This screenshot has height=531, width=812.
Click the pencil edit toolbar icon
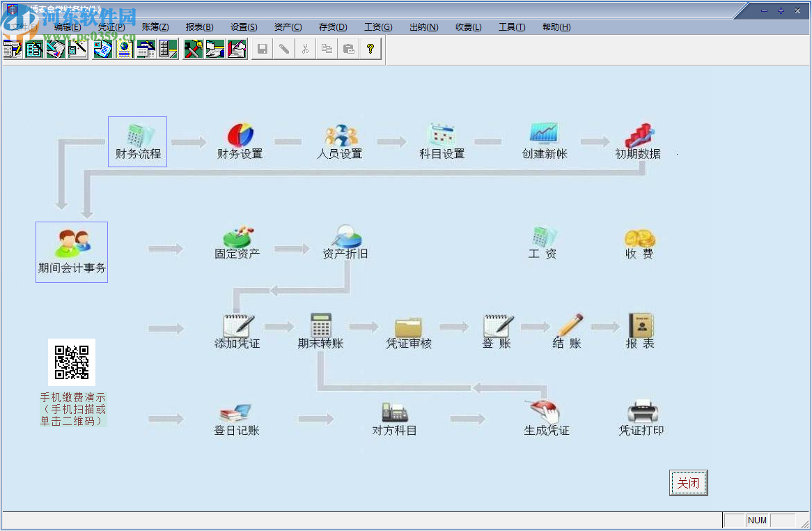(x=284, y=49)
